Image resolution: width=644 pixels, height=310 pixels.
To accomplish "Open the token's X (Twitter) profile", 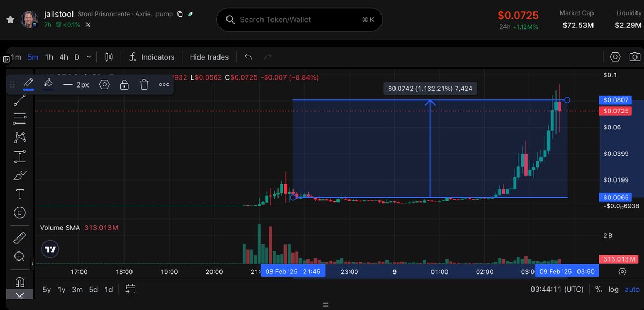I will [88, 25].
